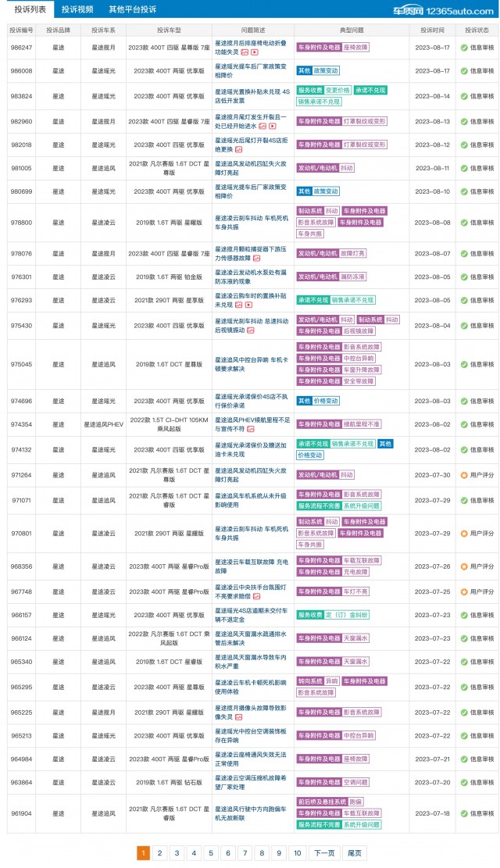Click green check status icon for 963864
Viewport: 500px width, 868px height.
pyautogui.click(x=464, y=782)
